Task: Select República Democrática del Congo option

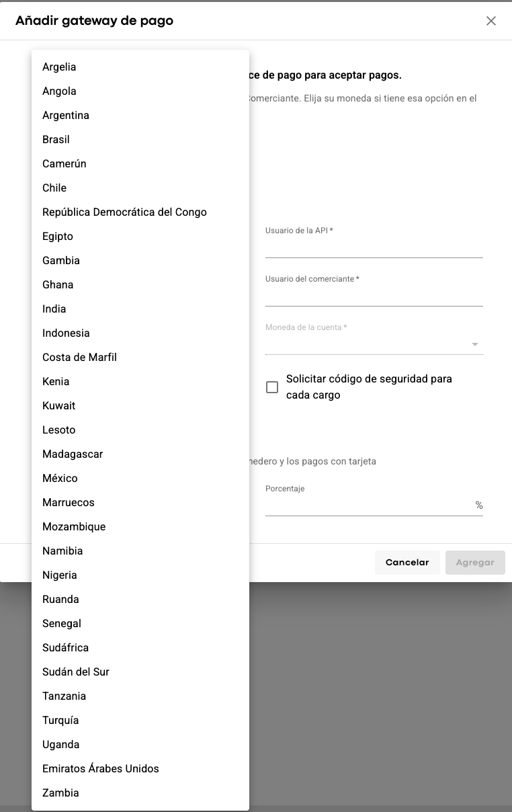Action: (x=124, y=212)
